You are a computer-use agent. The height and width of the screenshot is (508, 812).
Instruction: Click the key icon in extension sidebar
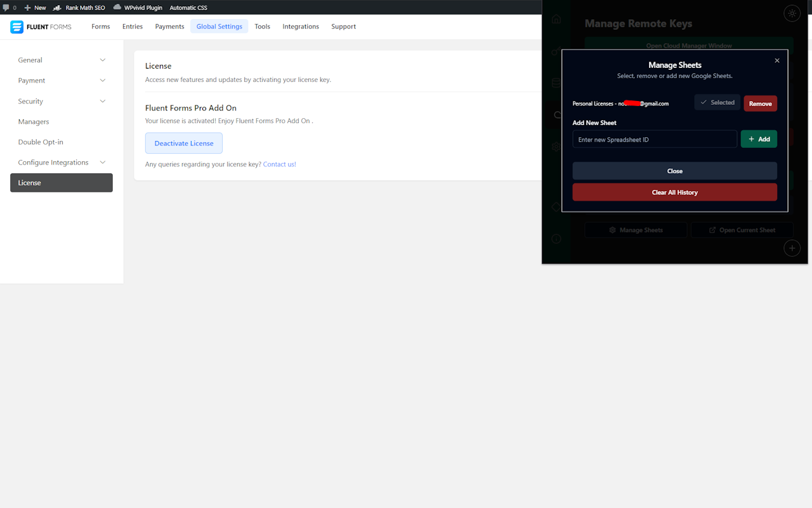(556, 51)
